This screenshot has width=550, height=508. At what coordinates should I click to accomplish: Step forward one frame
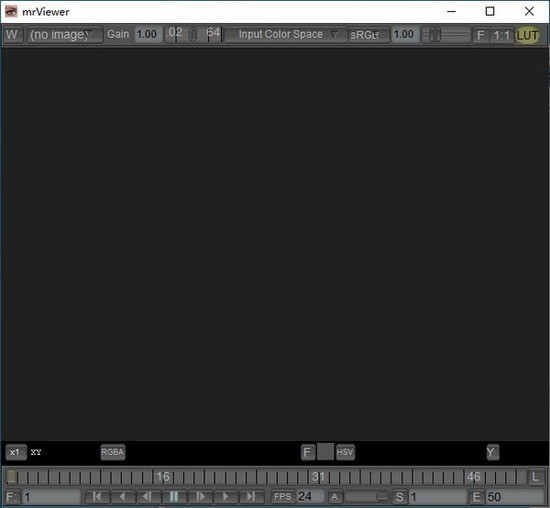coord(200,496)
